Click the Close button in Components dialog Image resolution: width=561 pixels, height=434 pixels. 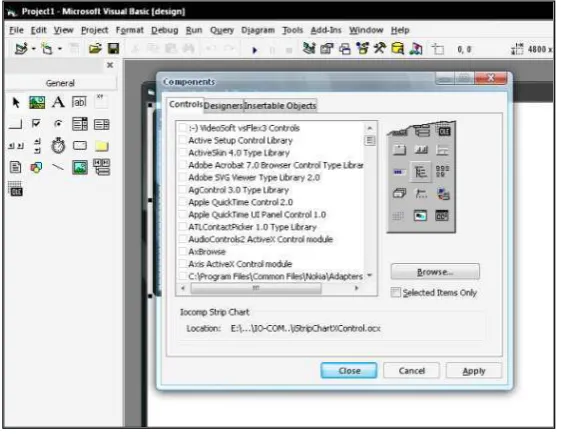[x=349, y=371]
